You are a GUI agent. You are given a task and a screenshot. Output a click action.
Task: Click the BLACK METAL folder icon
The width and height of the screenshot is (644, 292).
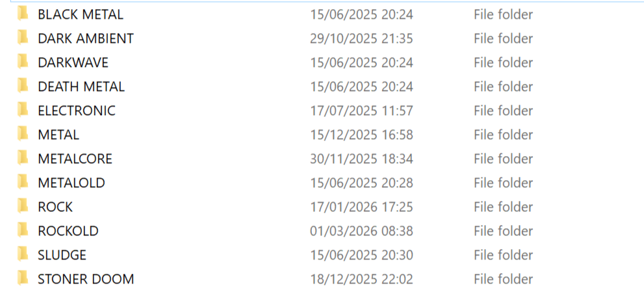pyautogui.click(x=23, y=14)
